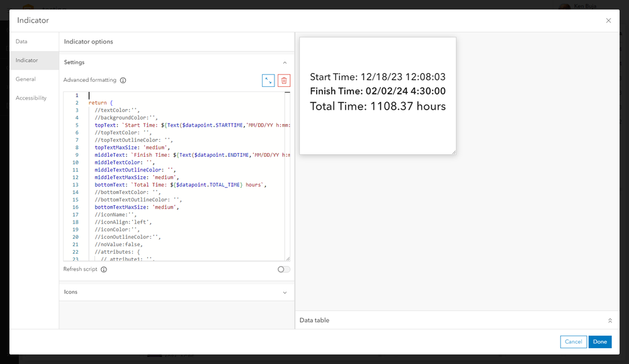Open the Advanced formatting info tooltip
Screen dimensions: 629x364
123,80
